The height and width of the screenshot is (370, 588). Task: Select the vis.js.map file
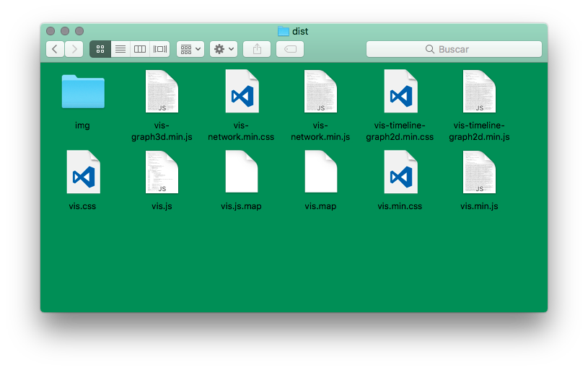tap(241, 172)
